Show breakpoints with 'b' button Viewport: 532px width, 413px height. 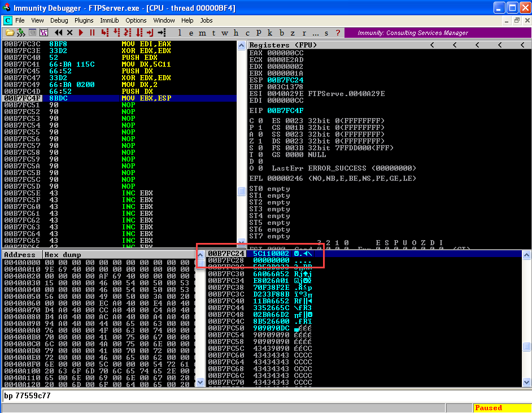coord(282,33)
